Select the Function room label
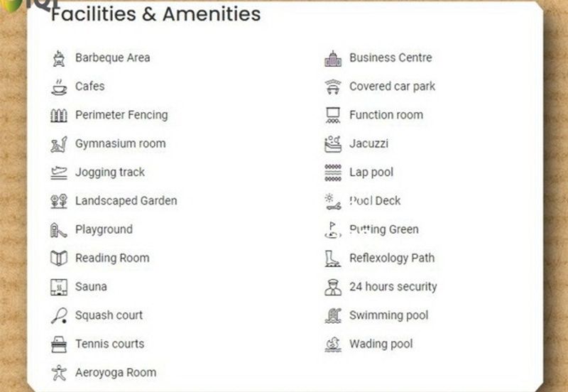The image size is (568, 392). point(386,115)
